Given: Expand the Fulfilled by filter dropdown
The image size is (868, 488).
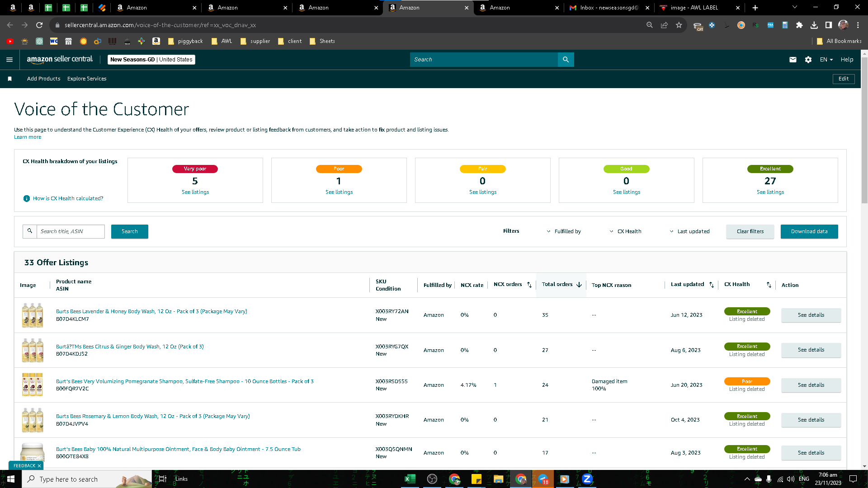Looking at the screenshot, I should click(564, 231).
